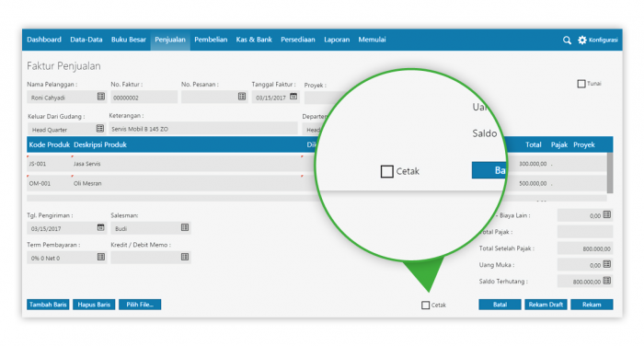Go to Dashboard menu
Screen dimensions: 644x346
point(44,40)
